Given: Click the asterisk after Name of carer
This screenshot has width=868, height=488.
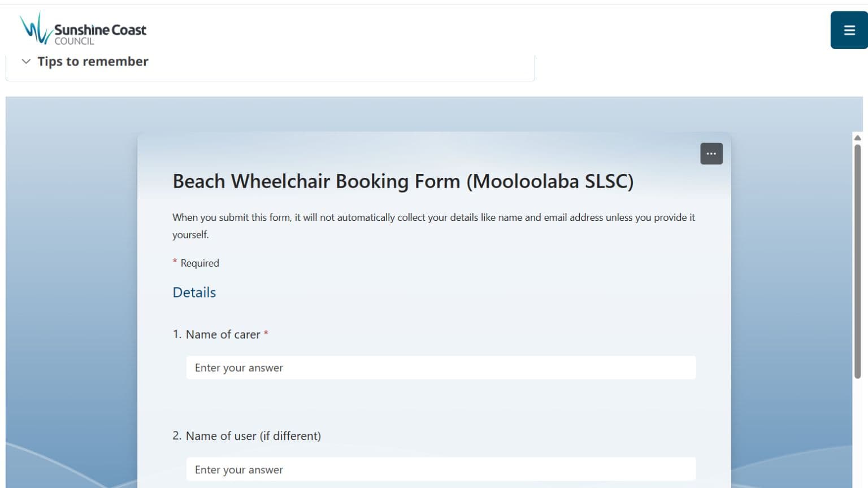Looking at the screenshot, I should 266,333.
